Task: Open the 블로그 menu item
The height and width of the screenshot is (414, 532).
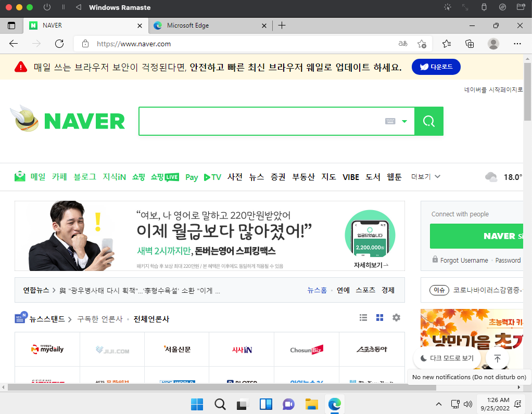Action: click(x=85, y=177)
